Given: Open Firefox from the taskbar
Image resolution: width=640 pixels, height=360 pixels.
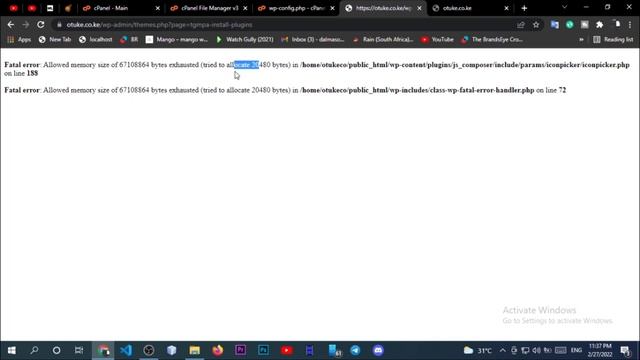Looking at the screenshot, I should point(218,350).
